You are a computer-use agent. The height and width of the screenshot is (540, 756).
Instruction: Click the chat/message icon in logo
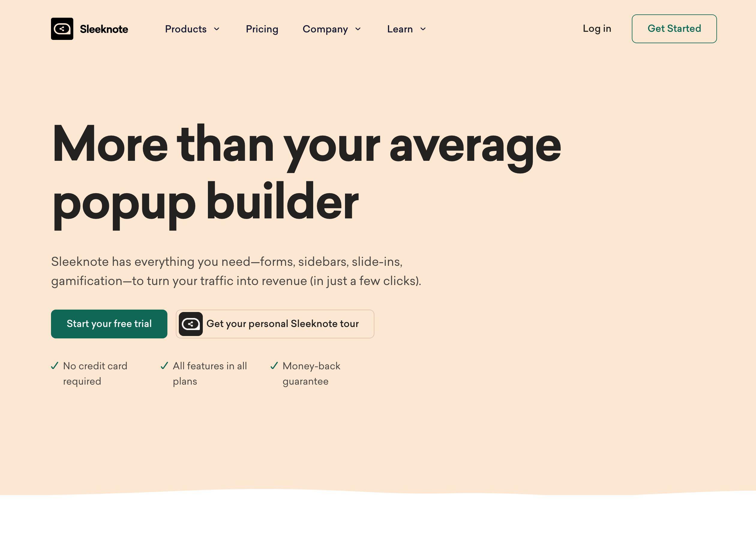click(x=62, y=28)
